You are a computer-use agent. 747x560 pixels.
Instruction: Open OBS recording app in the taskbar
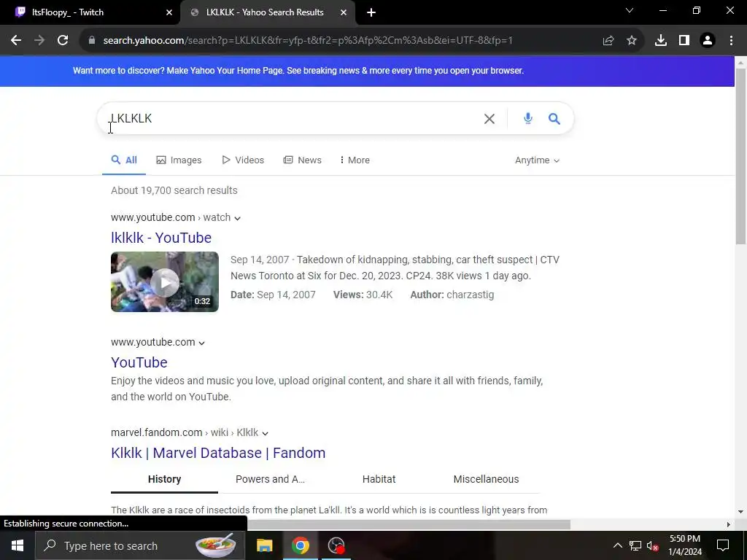coord(336,545)
